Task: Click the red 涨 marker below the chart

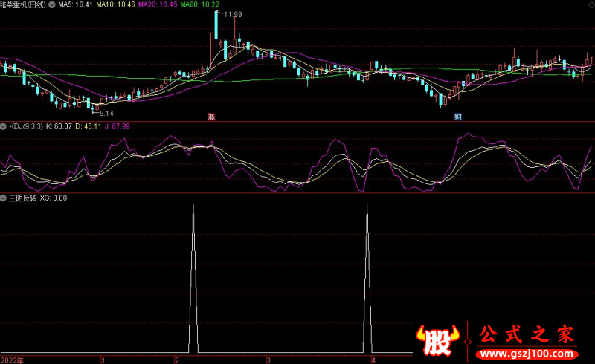Action: point(211,117)
